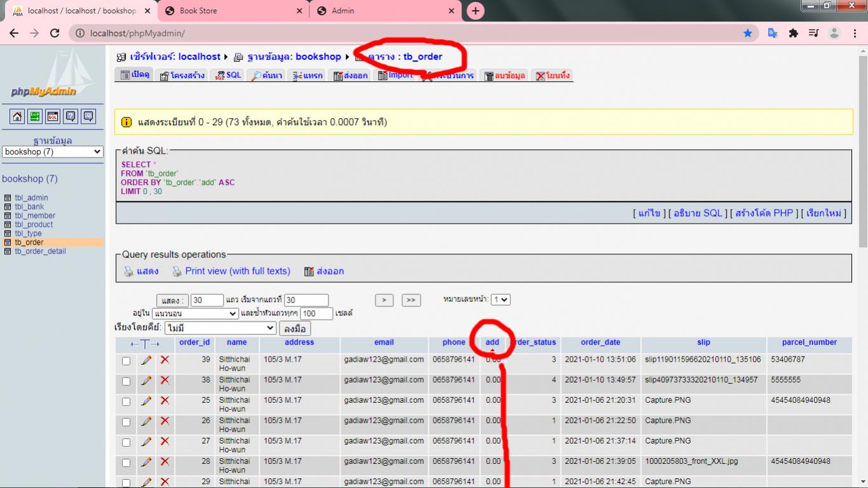Open tbl_product table in the sidebar

point(34,224)
